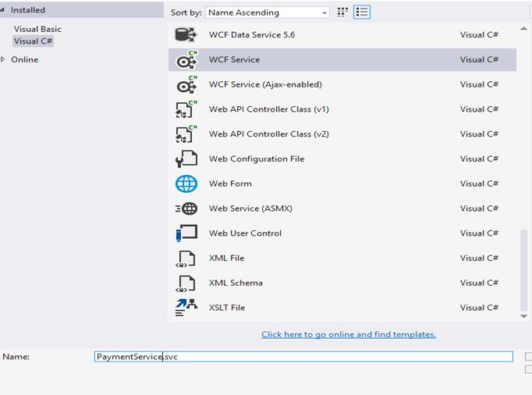Choose the Ajax-enabled WCF Service icon
This screenshot has width=532, height=395.
coord(186,85)
